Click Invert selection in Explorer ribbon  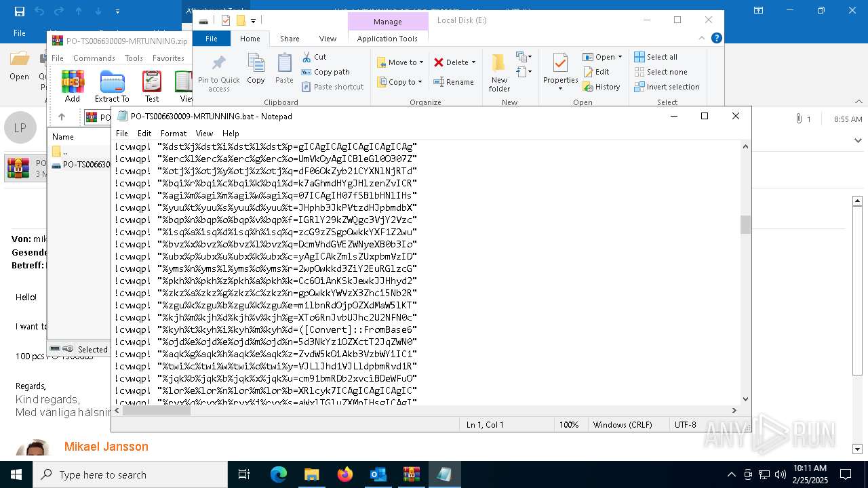click(x=667, y=87)
